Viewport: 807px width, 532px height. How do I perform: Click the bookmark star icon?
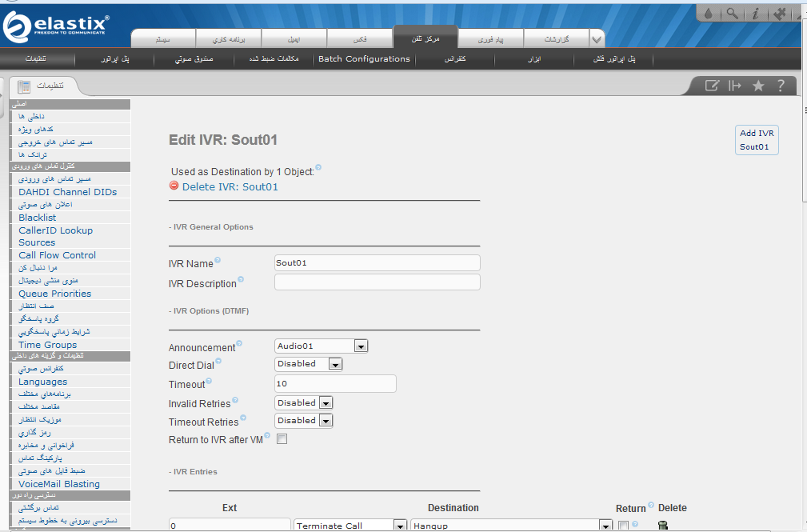pos(758,86)
